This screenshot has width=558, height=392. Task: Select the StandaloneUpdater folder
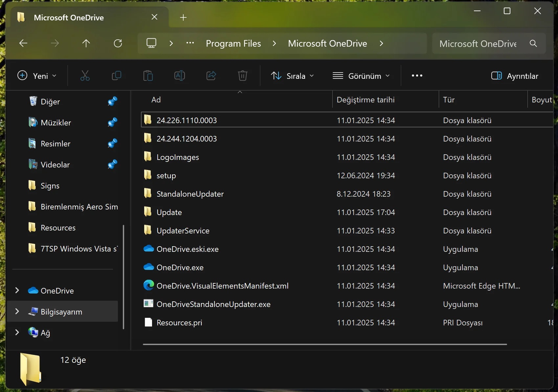347,194
